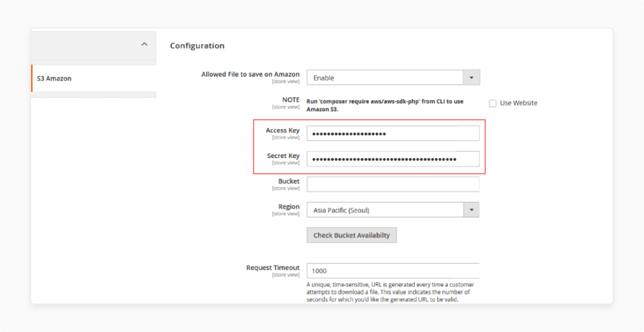Open the 'Allowed File to save on Amazon' dropdown
The image size is (644, 332).
pyautogui.click(x=472, y=77)
